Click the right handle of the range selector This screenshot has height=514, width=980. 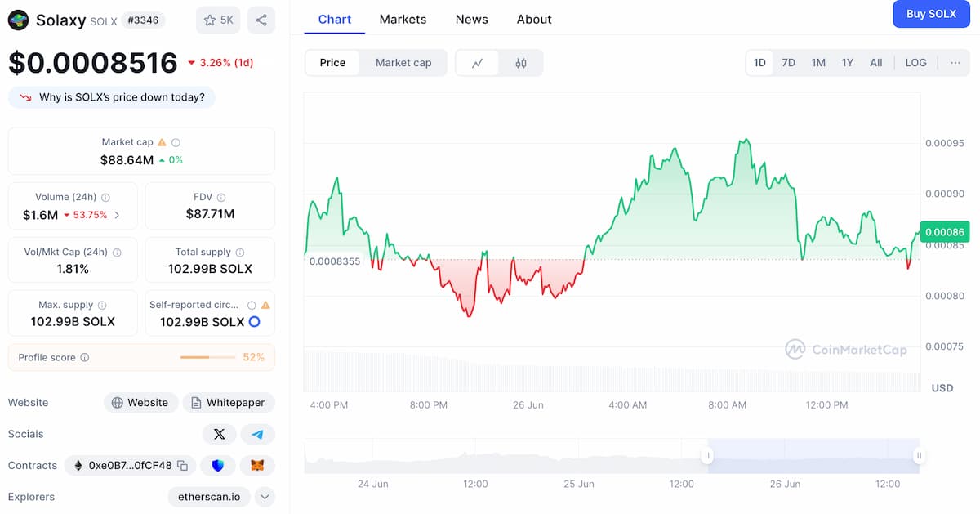tap(919, 456)
